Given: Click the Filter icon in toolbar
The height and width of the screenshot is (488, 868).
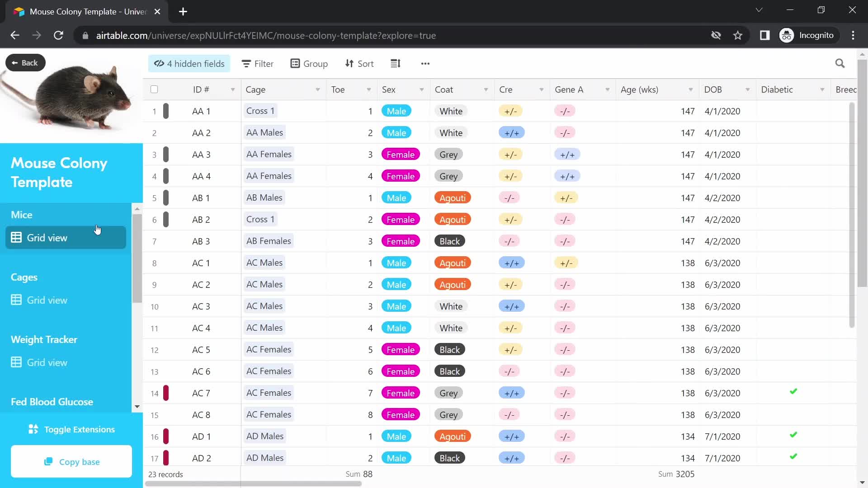Looking at the screenshot, I should [x=258, y=64].
